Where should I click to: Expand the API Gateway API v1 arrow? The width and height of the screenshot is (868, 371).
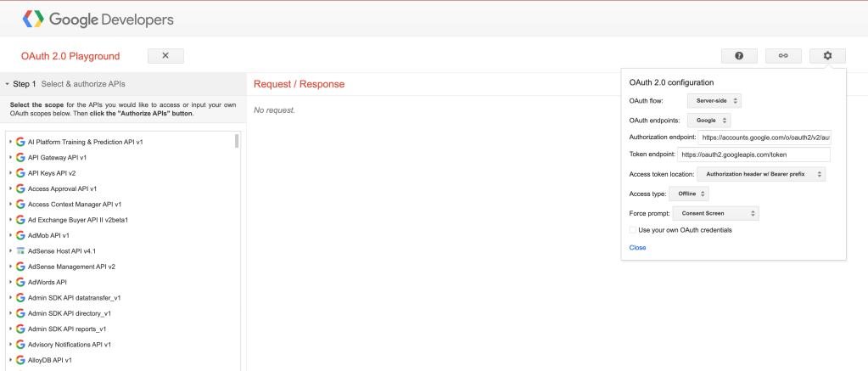pyautogui.click(x=10, y=157)
